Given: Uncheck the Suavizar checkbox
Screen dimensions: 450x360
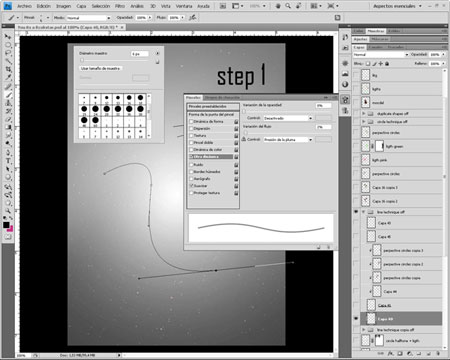Looking at the screenshot, I should click(191, 186).
